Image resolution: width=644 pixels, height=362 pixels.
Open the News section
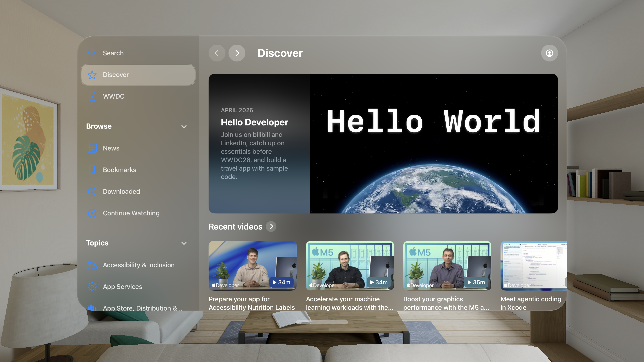tap(138, 148)
